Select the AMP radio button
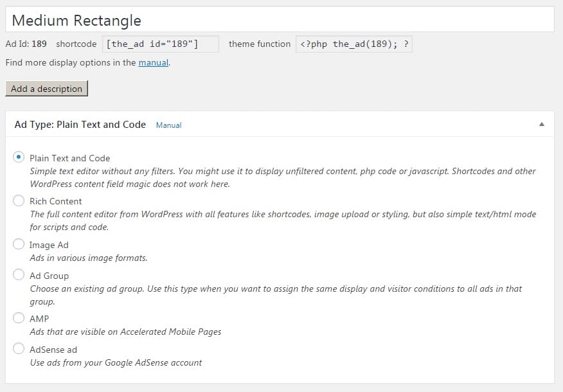Viewport: 563px width, 392px height. tap(19, 318)
